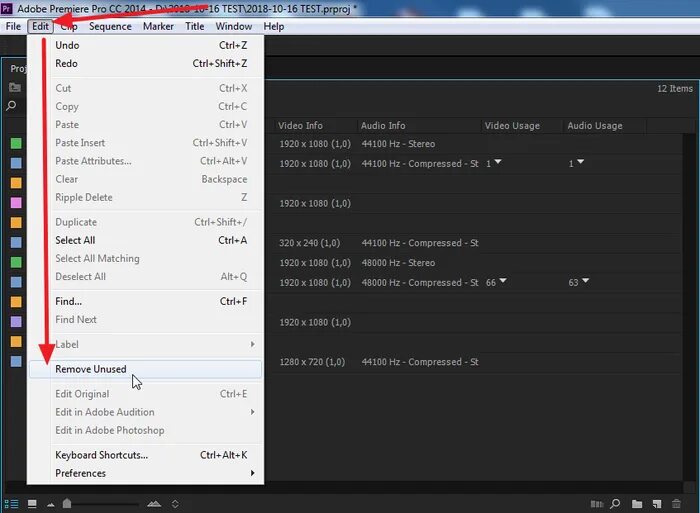Click the New Item icon

tap(657, 504)
